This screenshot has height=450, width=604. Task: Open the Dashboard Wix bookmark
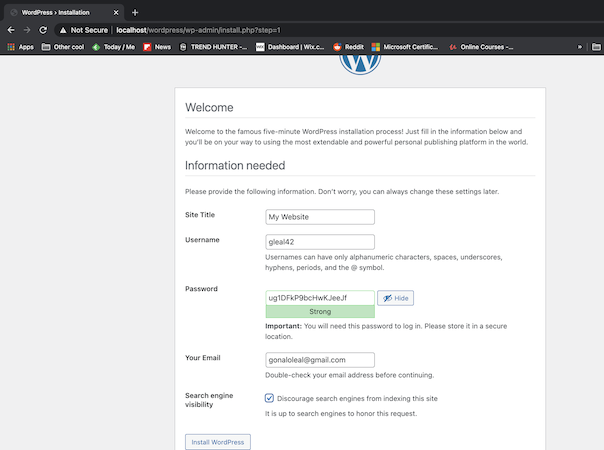(290, 47)
